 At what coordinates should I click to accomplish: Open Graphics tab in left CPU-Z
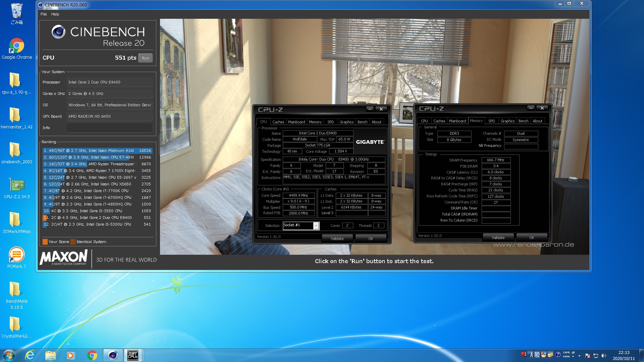(346, 122)
